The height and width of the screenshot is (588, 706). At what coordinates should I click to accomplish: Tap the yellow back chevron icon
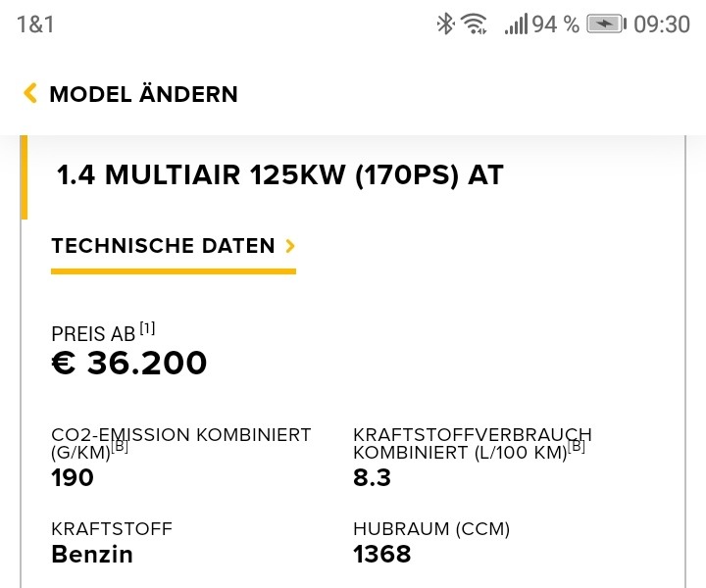coord(30,94)
